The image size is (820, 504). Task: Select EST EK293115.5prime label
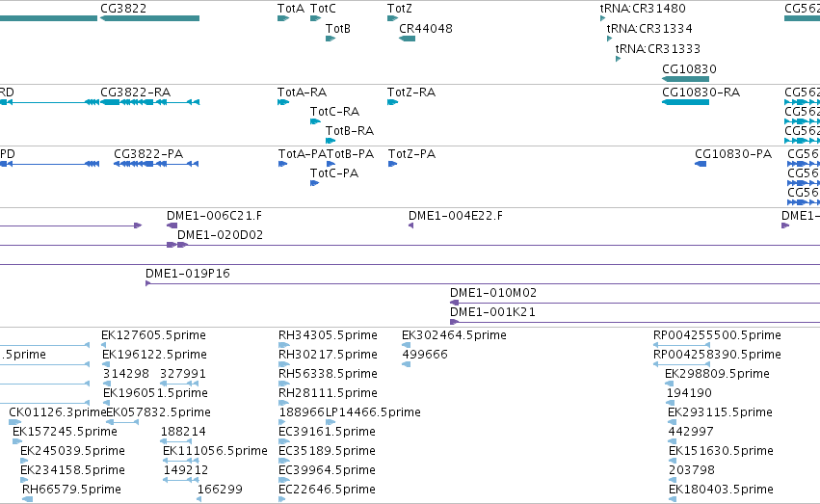pos(720,412)
